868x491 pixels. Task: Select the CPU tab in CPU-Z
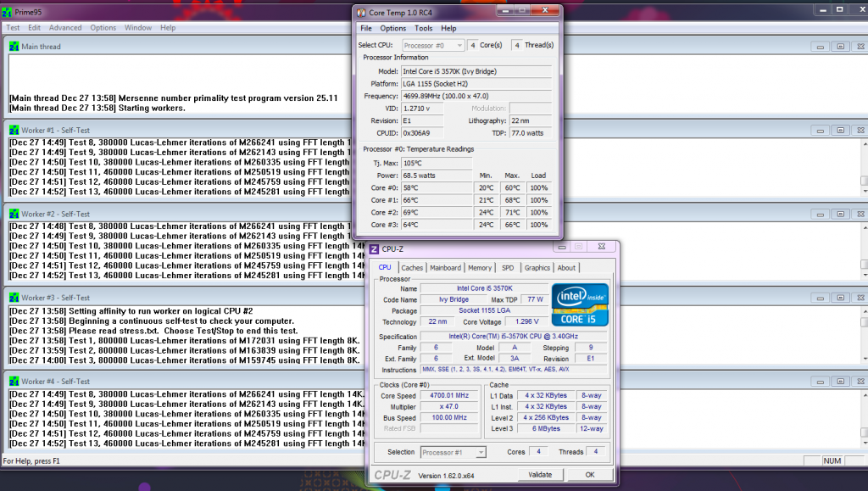point(385,267)
